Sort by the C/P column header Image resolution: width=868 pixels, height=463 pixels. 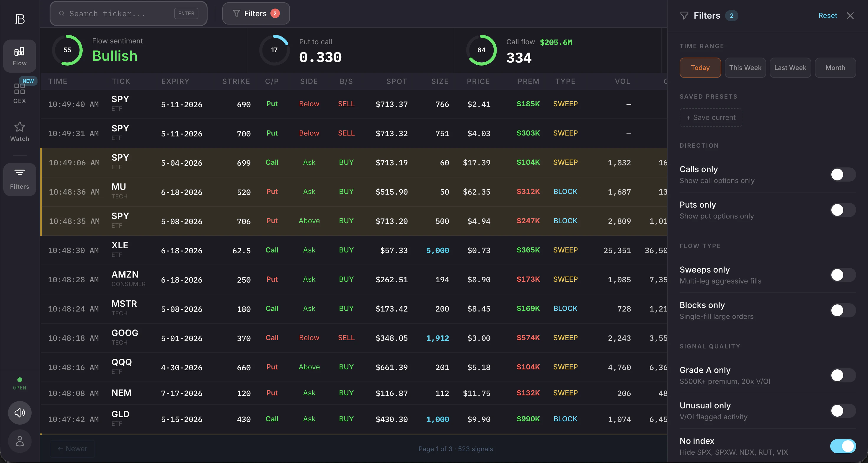click(272, 81)
